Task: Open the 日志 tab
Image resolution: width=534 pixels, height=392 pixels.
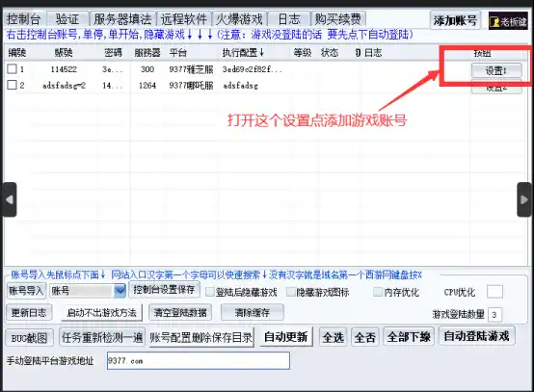Action: tap(289, 19)
